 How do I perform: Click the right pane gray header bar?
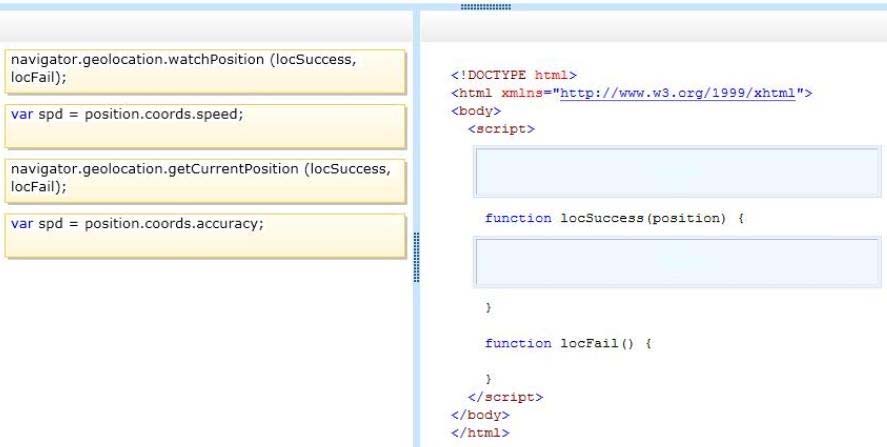pos(653,27)
